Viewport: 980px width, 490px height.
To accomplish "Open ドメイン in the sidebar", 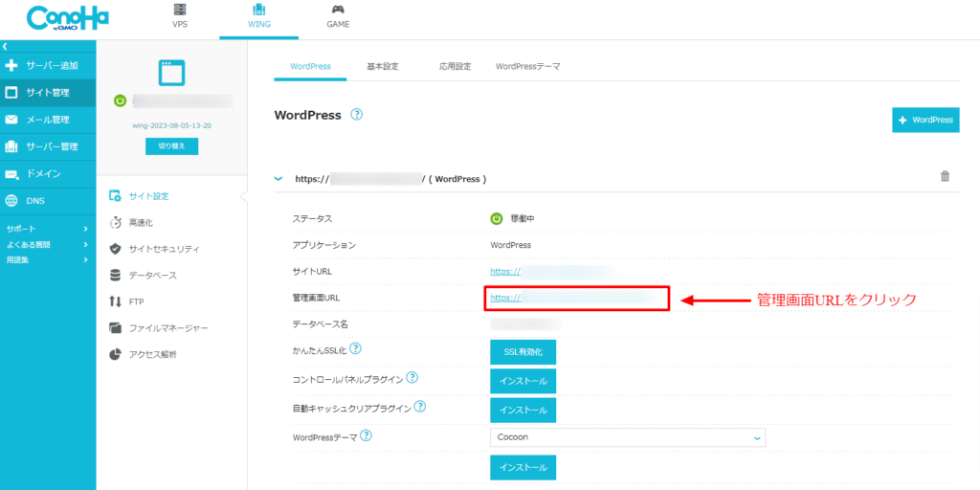I will click(48, 174).
